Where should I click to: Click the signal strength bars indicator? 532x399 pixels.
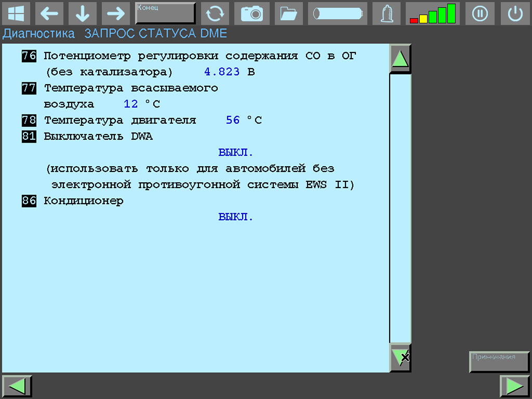pyautogui.click(x=433, y=13)
